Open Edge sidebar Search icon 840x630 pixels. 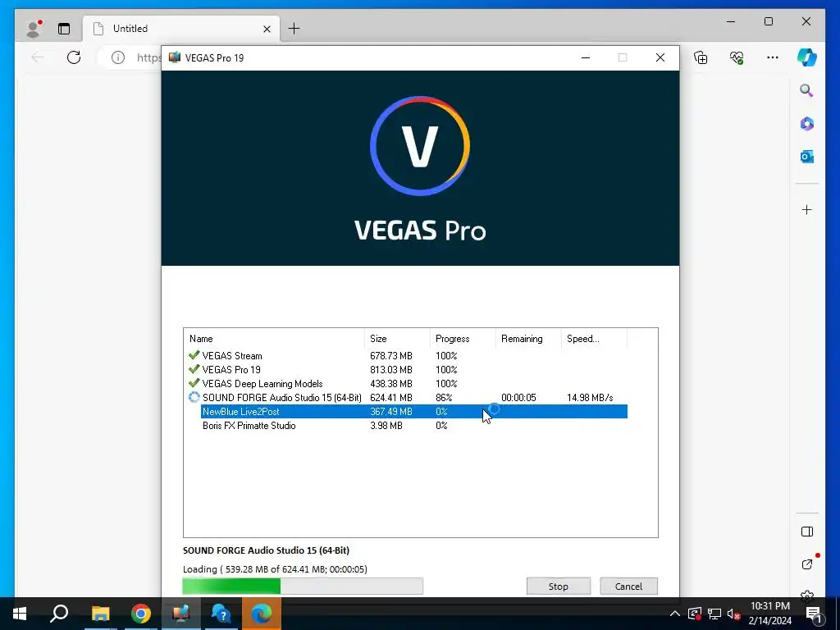coord(807,90)
